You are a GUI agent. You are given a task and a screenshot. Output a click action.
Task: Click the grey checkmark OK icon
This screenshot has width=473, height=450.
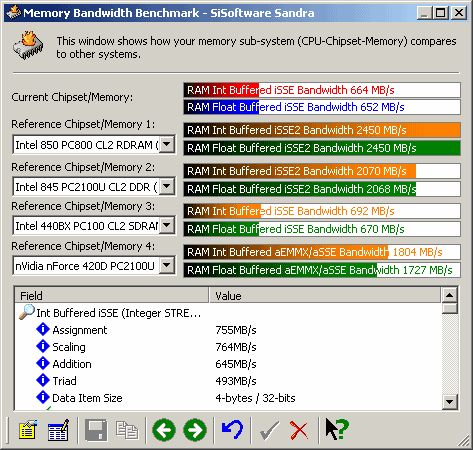(x=269, y=430)
